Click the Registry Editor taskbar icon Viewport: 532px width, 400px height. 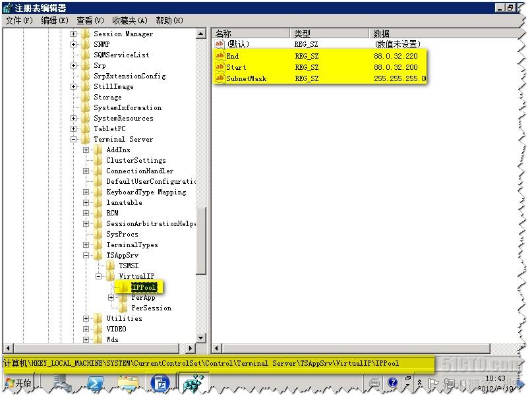[x=193, y=384]
